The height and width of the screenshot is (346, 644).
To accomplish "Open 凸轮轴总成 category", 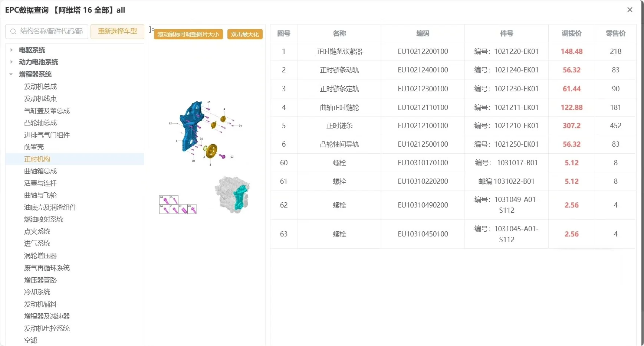I will (x=40, y=123).
